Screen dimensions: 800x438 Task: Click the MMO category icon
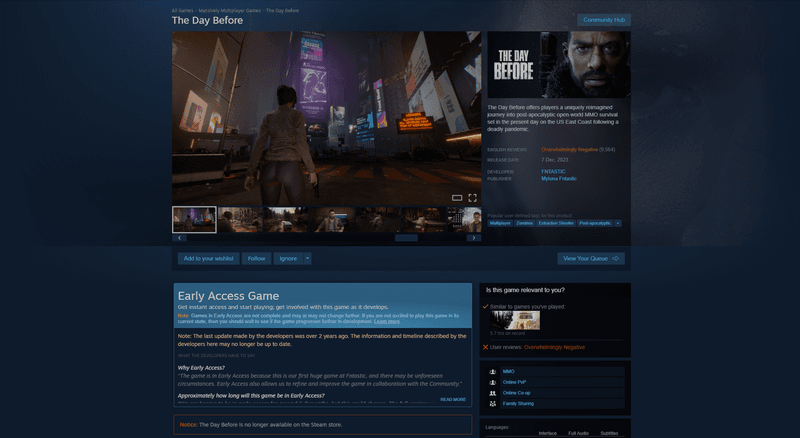[492, 372]
